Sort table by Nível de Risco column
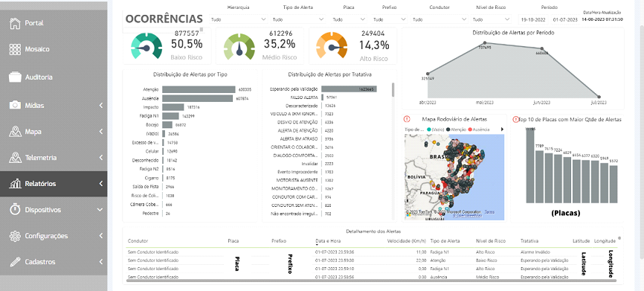Viewport: 644px width, 291px height. pos(490,241)
